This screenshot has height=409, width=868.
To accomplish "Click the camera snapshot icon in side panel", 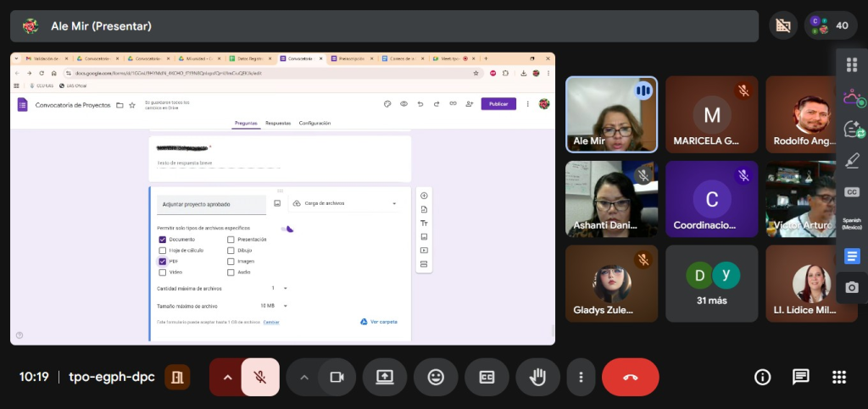I will coord(852,288).
